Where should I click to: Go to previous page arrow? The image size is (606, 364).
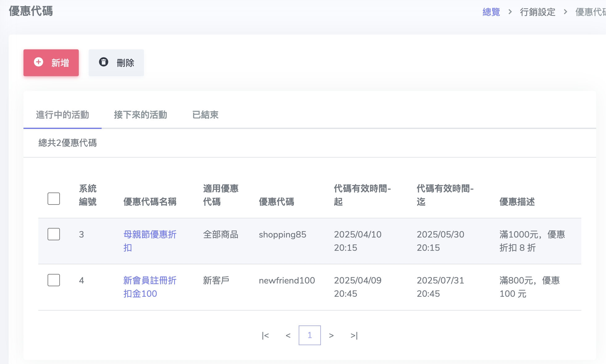tap(288, 335)
